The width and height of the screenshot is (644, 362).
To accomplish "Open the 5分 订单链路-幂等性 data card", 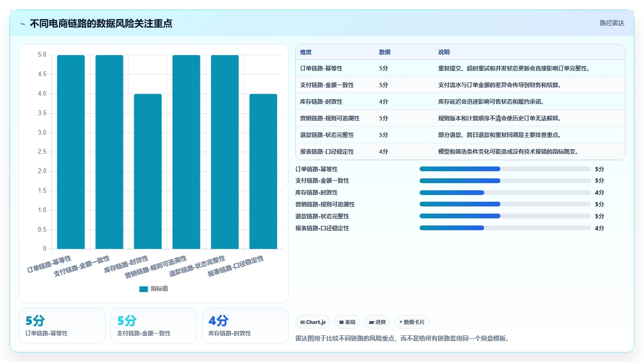I will coord(62,325).
